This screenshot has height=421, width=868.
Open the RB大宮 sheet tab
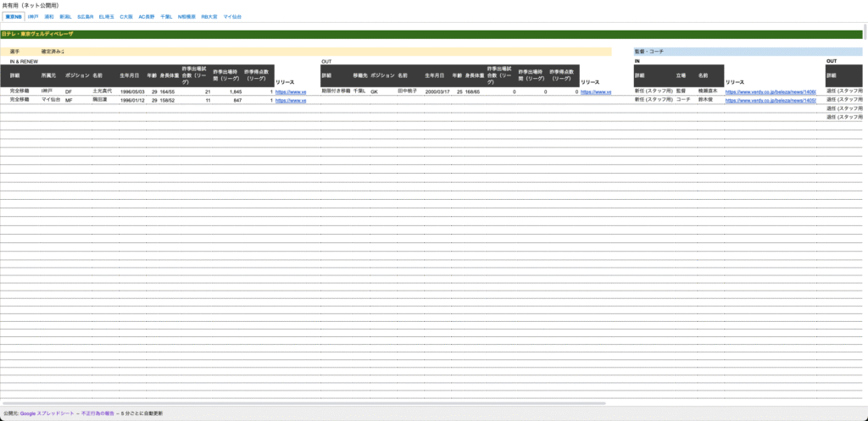(x=210, y=17)
